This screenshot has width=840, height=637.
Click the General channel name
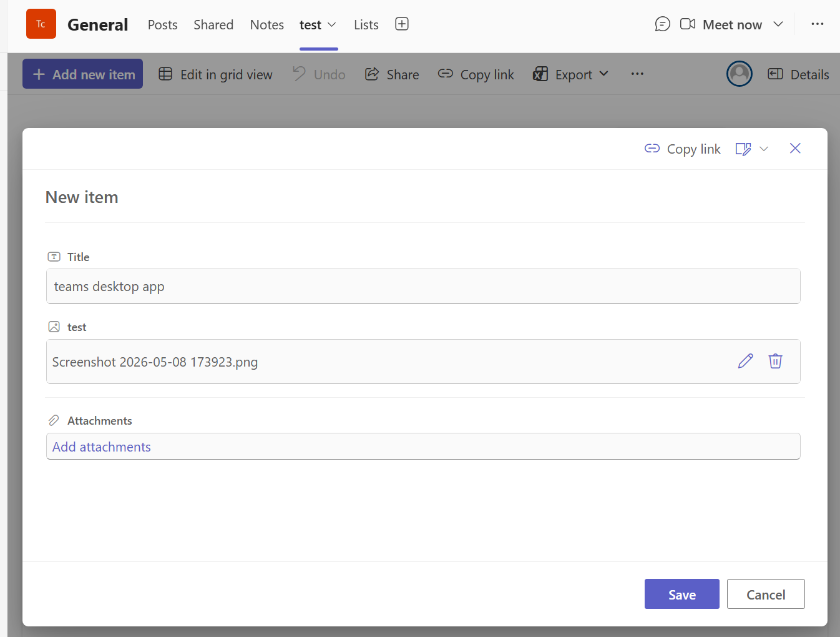point(98,24)
